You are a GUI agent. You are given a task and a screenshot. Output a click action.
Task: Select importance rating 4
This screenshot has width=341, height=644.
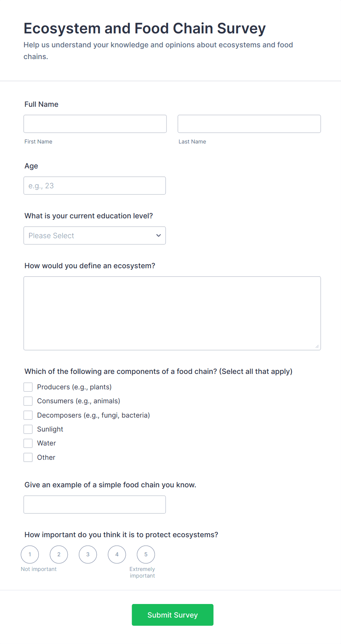[117, 554]
